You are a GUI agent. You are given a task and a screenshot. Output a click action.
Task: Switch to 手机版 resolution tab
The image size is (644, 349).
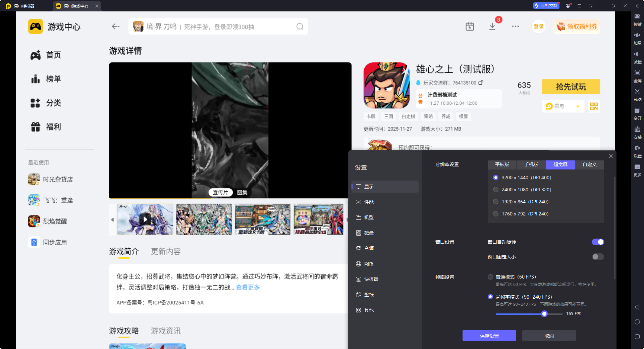531,165
